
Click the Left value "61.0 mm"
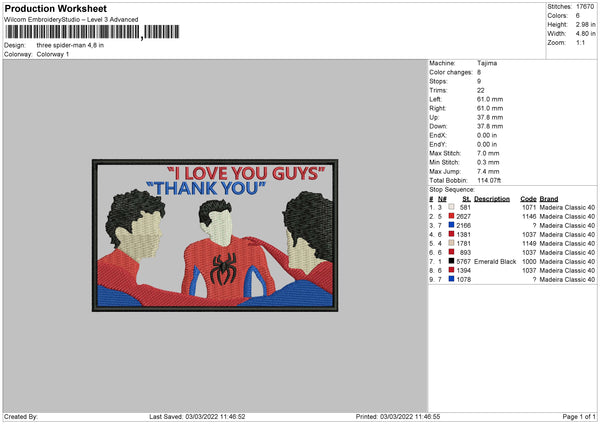pos(490,99)
